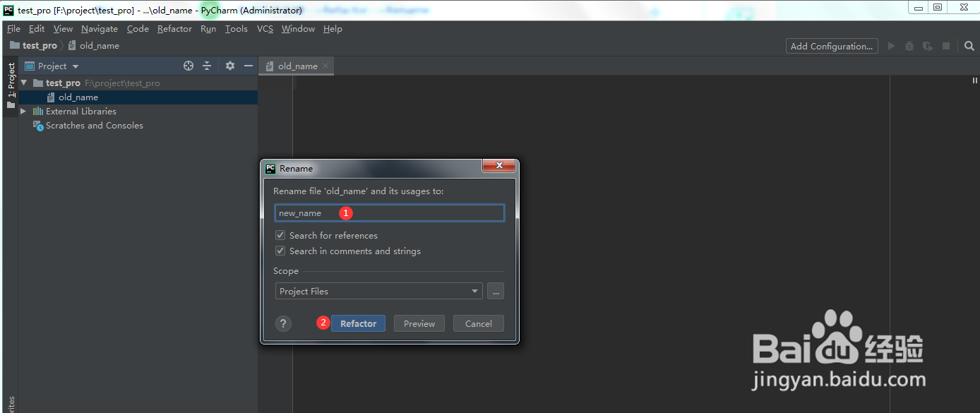Close the Rename dialog with X
This screenshot has height=413, width=980.
[x=499, y=165]
